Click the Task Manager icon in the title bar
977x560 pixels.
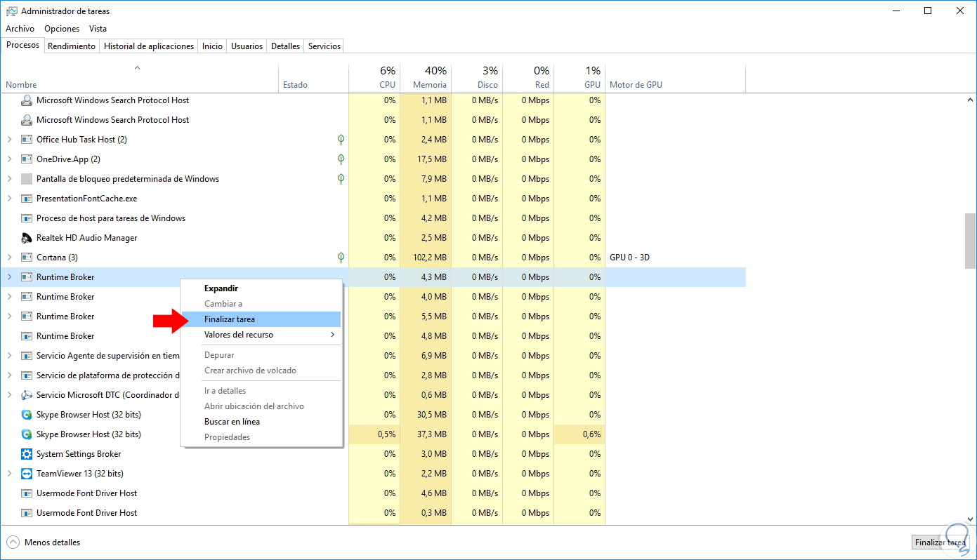[11, 11]
